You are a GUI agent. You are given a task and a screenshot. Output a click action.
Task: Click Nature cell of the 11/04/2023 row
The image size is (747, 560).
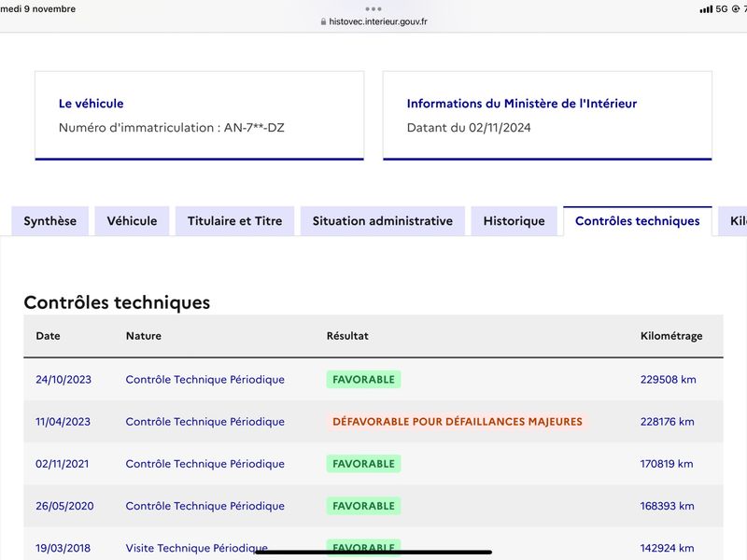(x=205, y=422)
